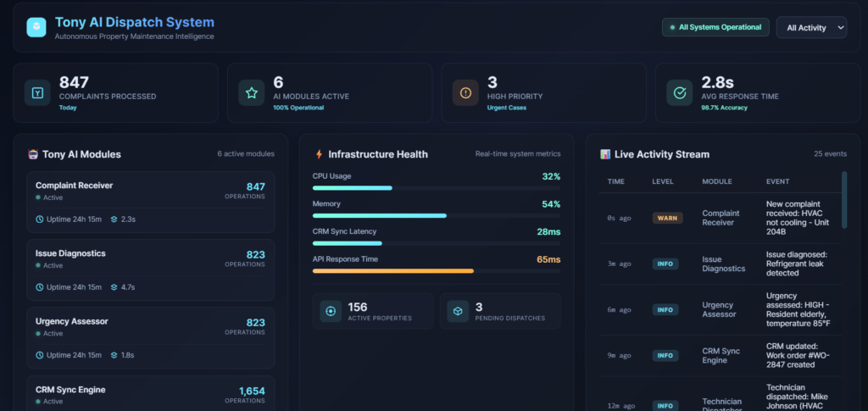Click the EVENT column header
Screen dimensions: 868x411
[x=777, y=181]
